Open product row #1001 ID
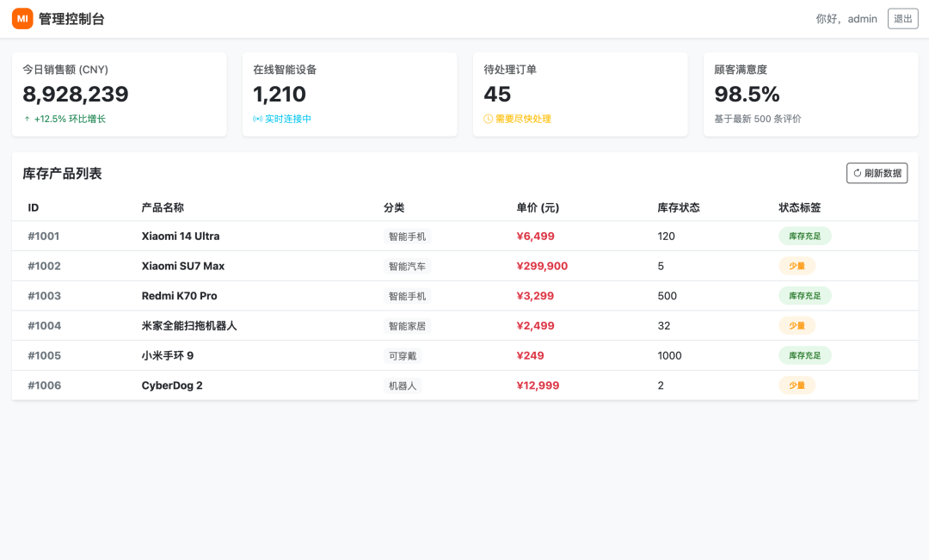The width and height of the screenshot is (929, 560). [43, 236]
